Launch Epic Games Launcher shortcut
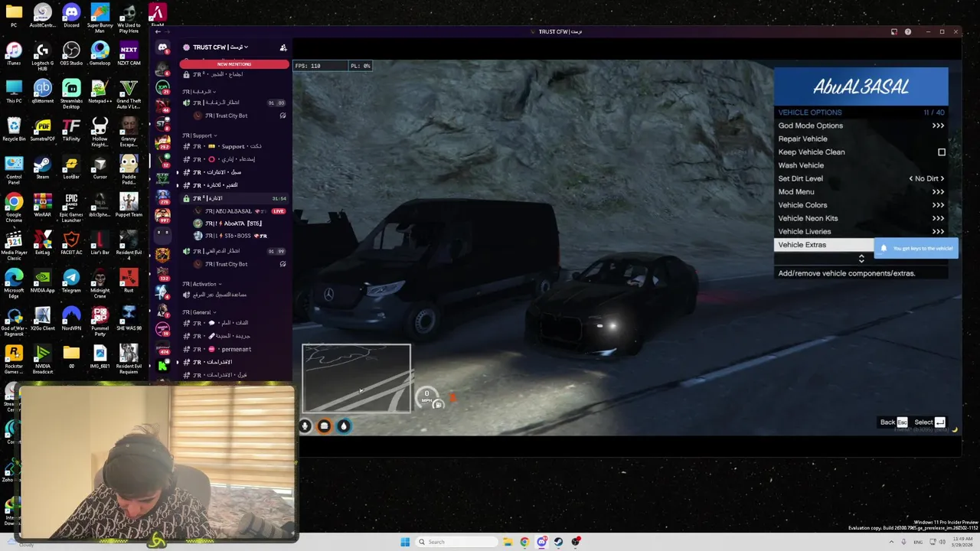This screenshot has height=551, width=980. [71, 205]
